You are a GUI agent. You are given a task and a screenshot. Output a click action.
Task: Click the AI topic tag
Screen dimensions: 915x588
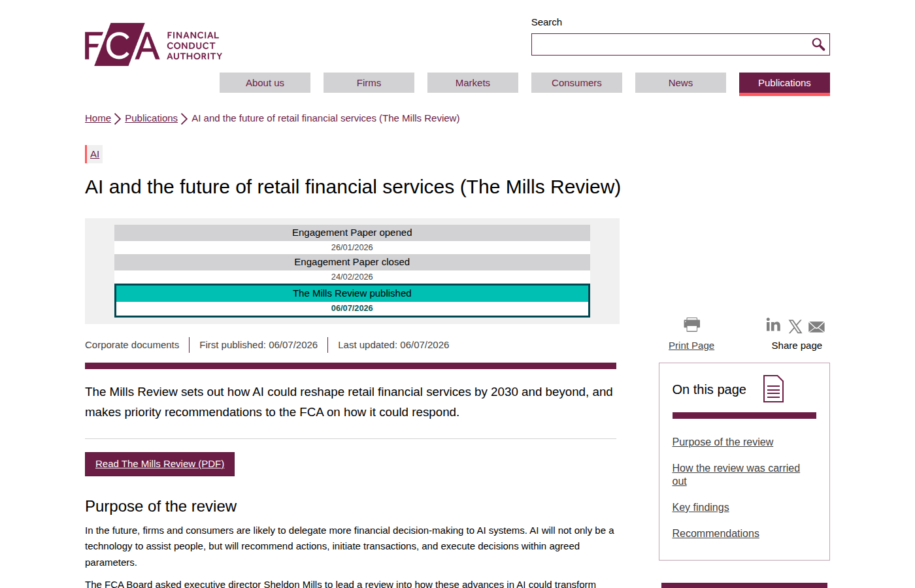[95, 154]
